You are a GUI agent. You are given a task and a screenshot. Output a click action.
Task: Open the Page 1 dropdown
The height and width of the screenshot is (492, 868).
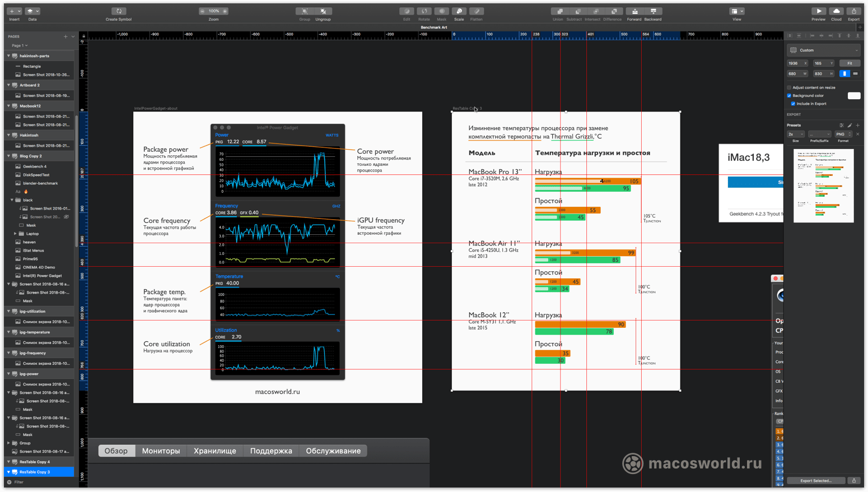(x=20, y=45)
